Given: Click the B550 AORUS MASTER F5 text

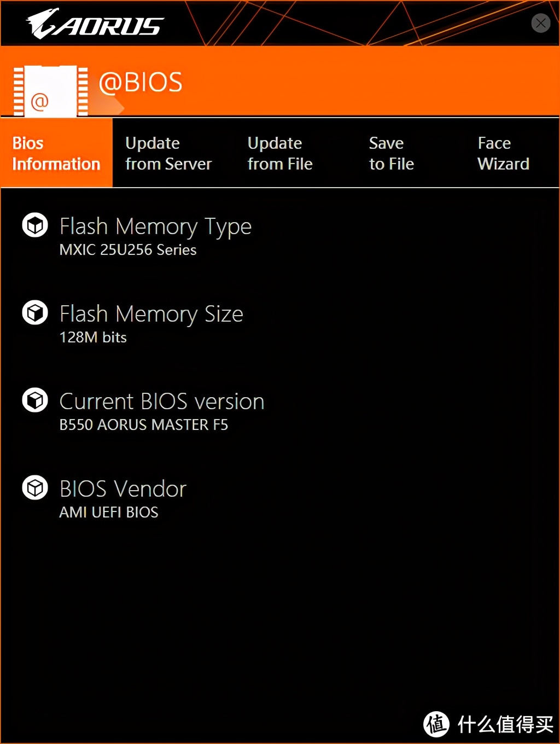Looking at the screenshot, I should point(144,425).
